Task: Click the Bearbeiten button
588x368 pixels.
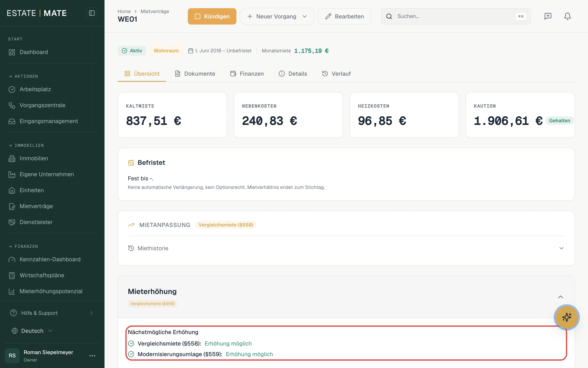Action: [x=345, y=16]
